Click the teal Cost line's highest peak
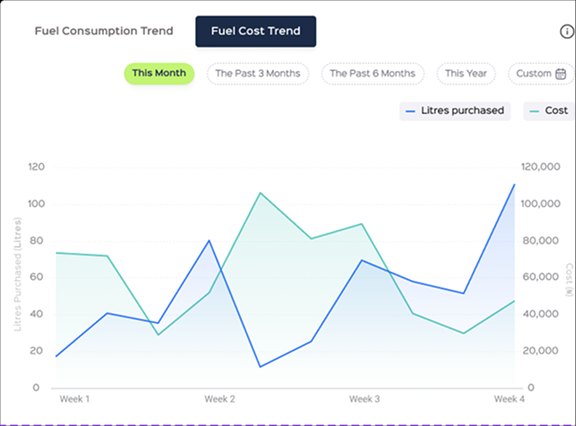Viewport: 576px width, 426px height. click(x=260, y=192)
